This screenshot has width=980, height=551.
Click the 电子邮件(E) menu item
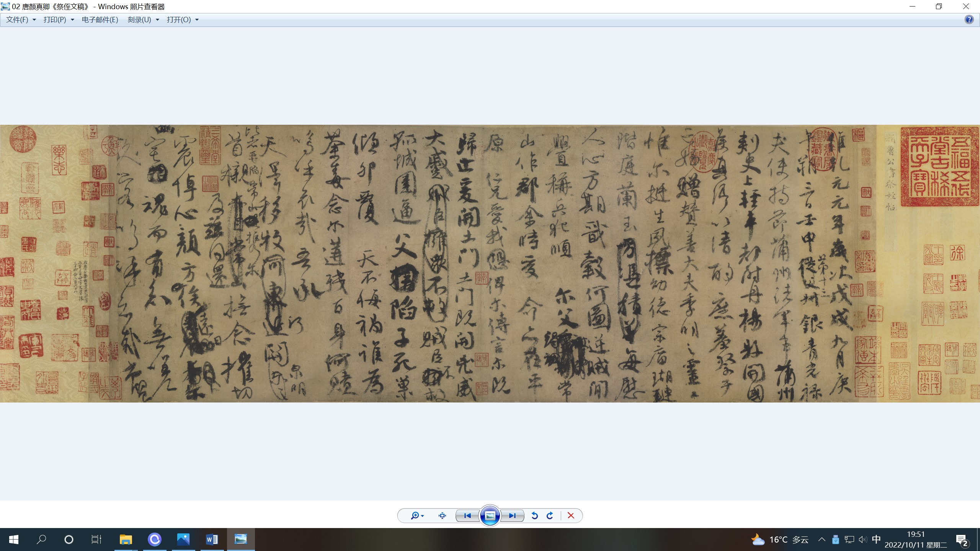click(100, 20)
